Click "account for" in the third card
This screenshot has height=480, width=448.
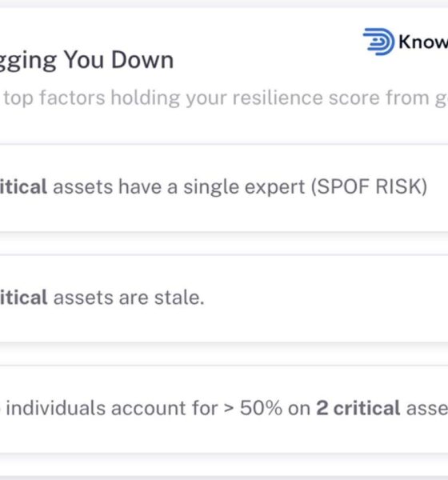coord(165,408)
